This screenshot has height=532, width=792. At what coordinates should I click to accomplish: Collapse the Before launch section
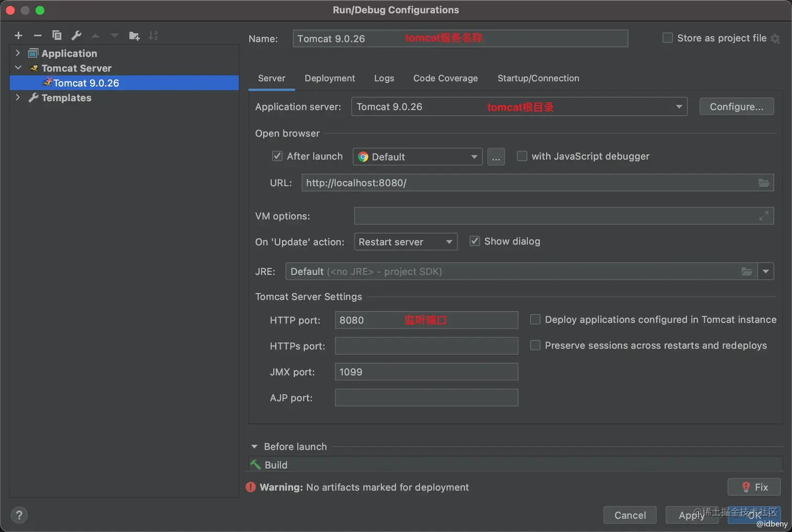coord(255,447)
